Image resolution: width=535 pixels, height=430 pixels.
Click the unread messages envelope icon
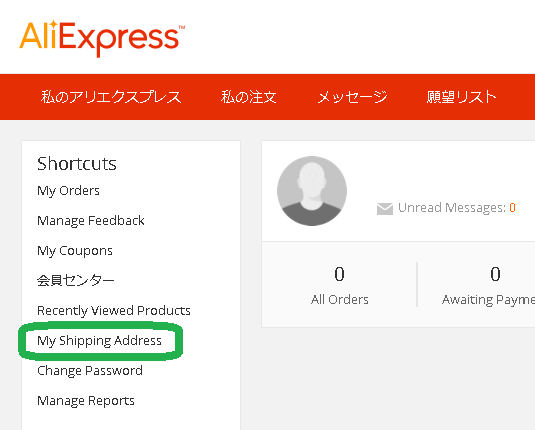pyautogui.click(x=385, y=209)
